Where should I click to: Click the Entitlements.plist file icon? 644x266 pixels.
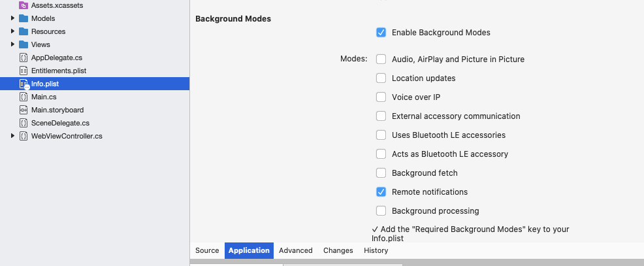click(24, 71)
